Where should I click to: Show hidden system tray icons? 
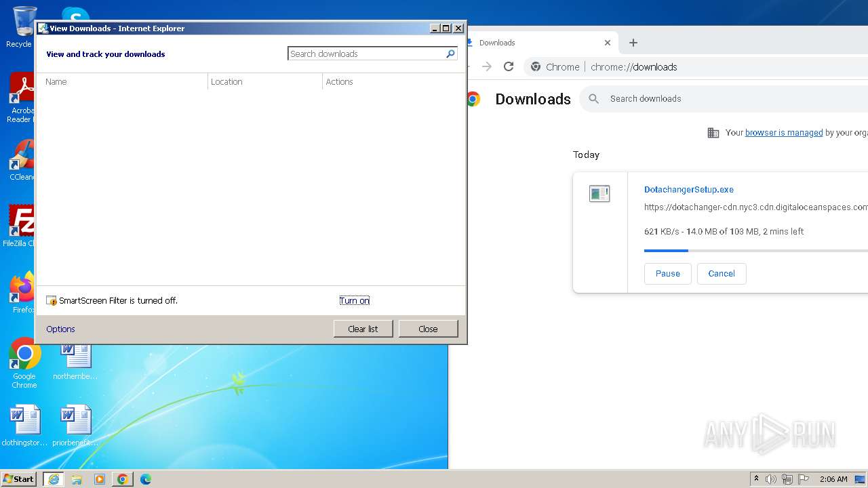(756, 479)
